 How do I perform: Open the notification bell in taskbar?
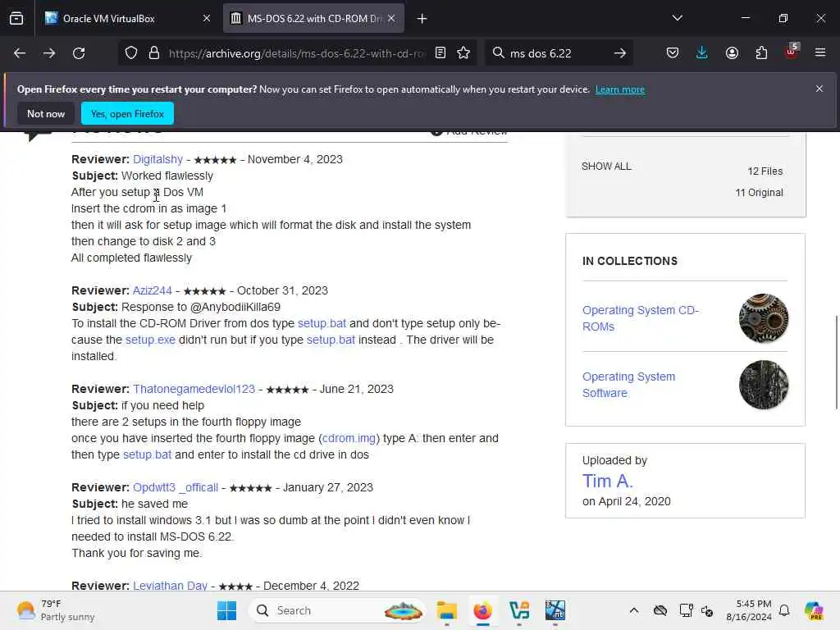[784, 610]
